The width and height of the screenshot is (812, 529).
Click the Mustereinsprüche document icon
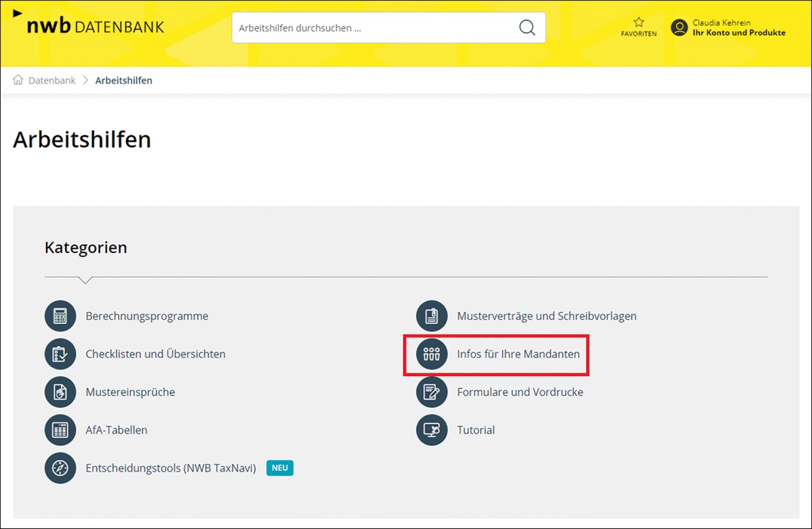[x=60, y=392]
